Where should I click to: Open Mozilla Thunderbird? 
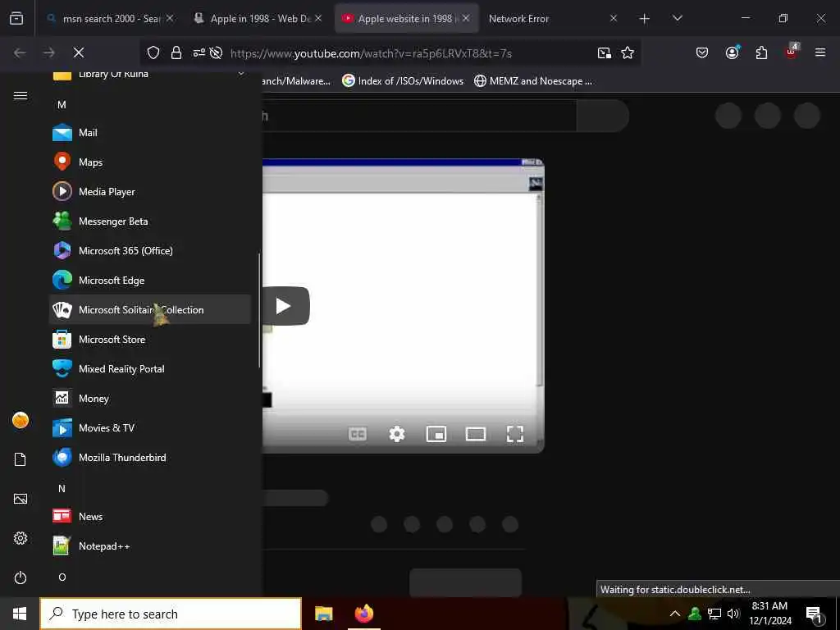(x=149, y=457)
